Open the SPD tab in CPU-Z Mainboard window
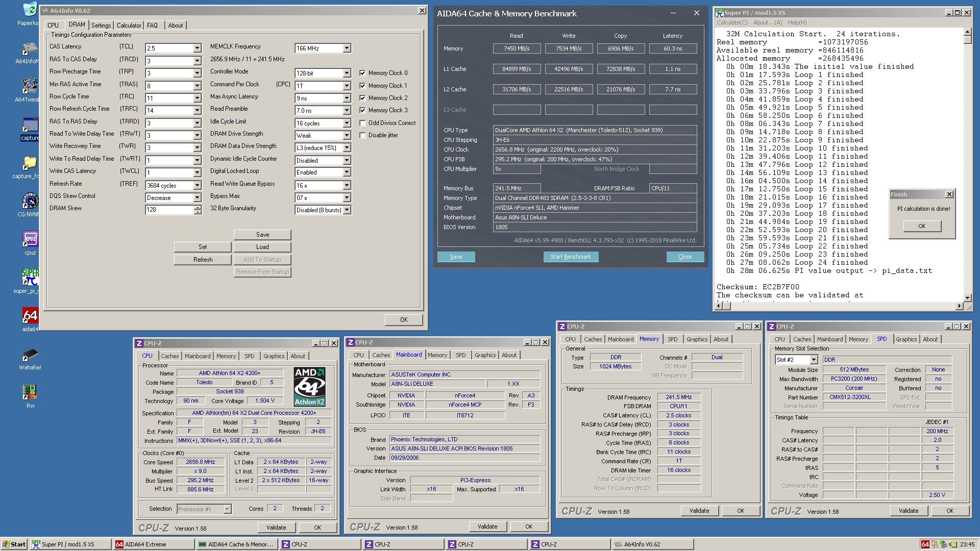 460,355
